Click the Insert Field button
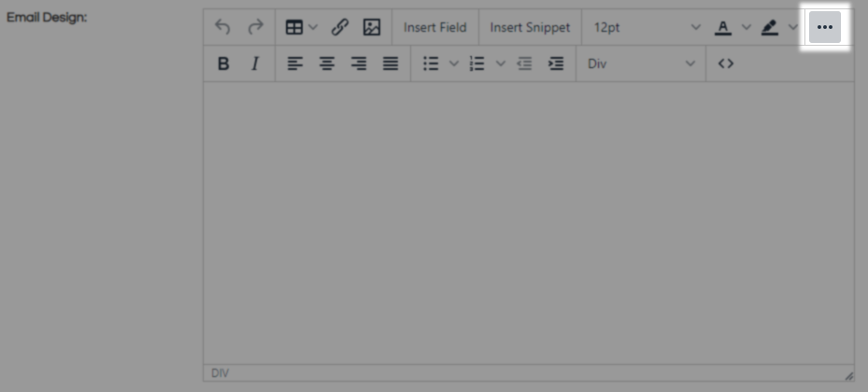This screenshot has width=868, height=392. point(434,27)
